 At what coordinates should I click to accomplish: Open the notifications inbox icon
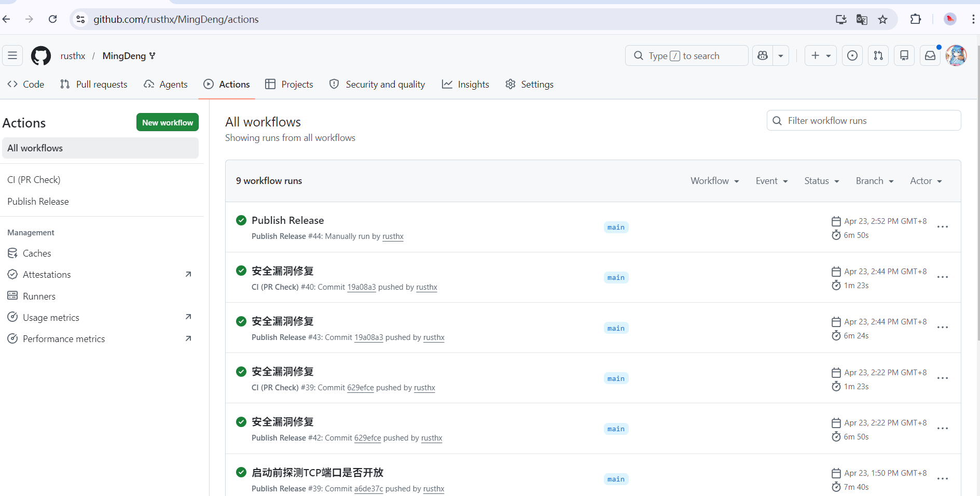pos(930,55)
